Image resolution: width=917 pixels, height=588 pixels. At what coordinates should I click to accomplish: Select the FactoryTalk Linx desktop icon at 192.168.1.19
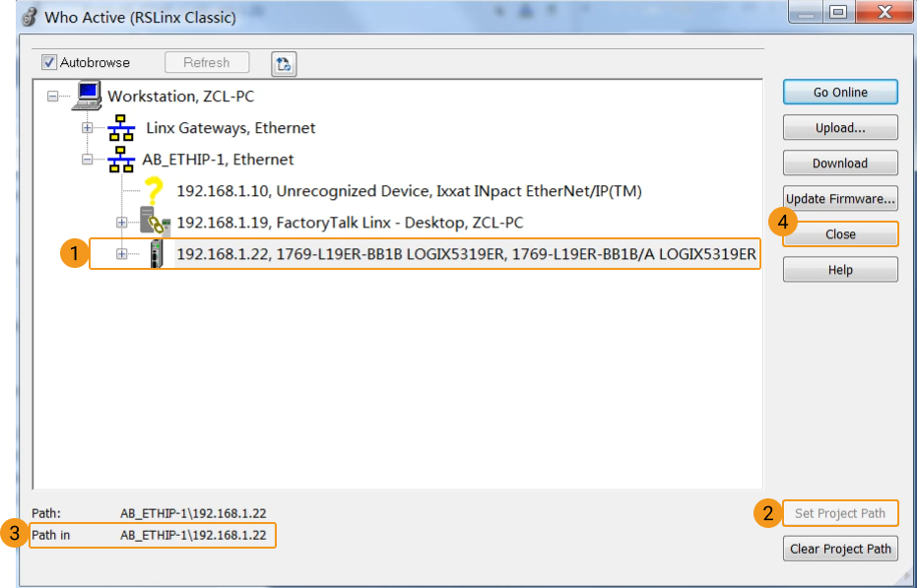point(153,222)
